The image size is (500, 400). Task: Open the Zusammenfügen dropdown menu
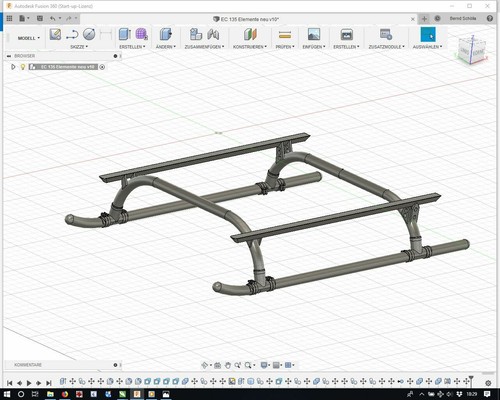tap(204, 47)
